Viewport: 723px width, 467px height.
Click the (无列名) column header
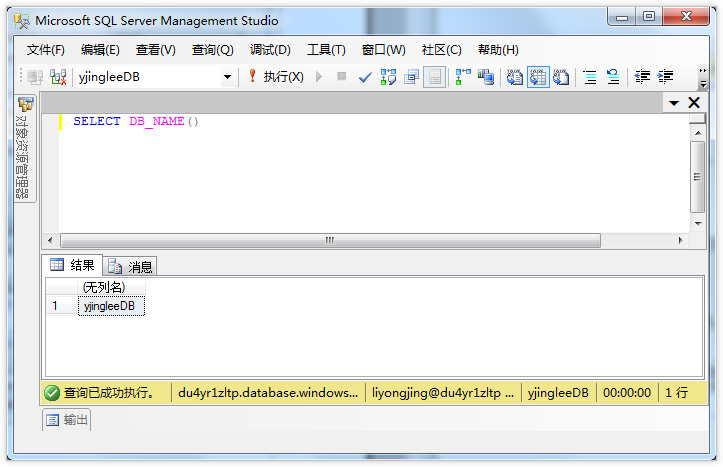click(111, 287)
